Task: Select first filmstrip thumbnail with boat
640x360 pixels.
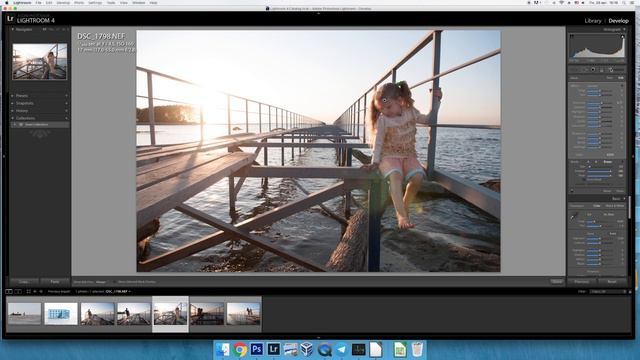Action: coord(24,313)
